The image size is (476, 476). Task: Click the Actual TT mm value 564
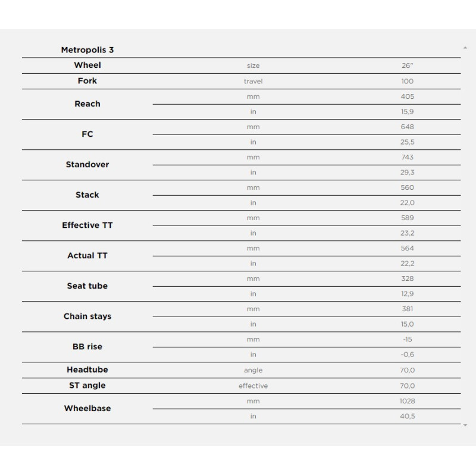tap(408, 248)
